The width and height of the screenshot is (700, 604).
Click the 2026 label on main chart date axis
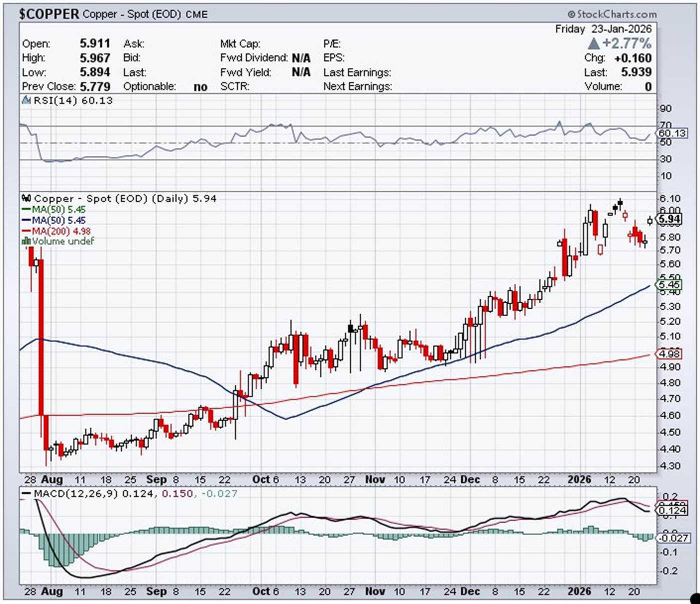(579, 480)
